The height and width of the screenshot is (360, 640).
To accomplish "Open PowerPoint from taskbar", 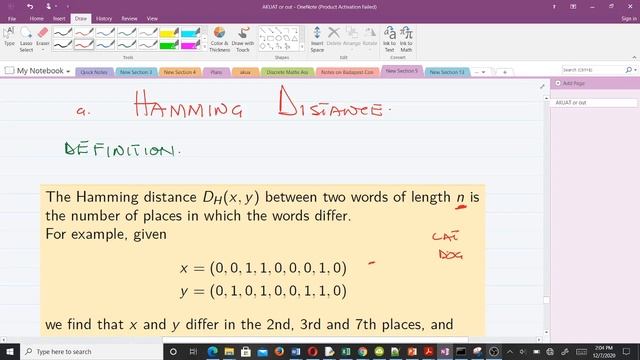I will click(x=412, y=351).
